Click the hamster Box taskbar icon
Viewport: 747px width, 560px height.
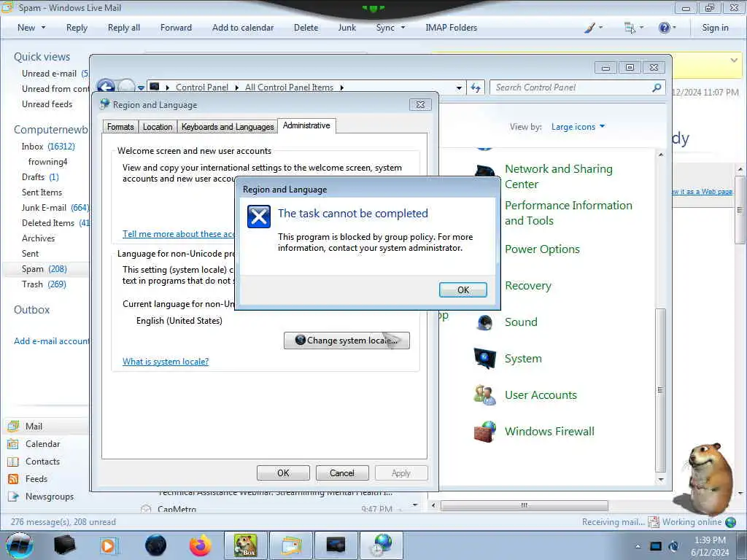click(245, 545)
